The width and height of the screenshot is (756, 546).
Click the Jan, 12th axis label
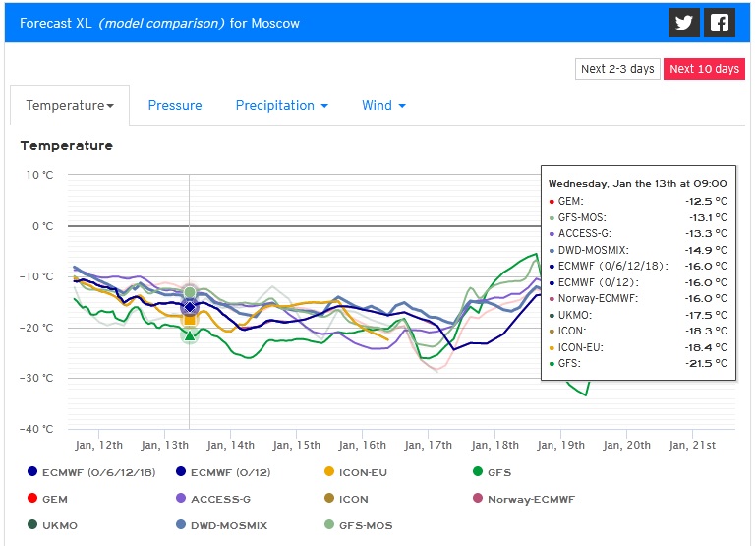pos(99,445)
